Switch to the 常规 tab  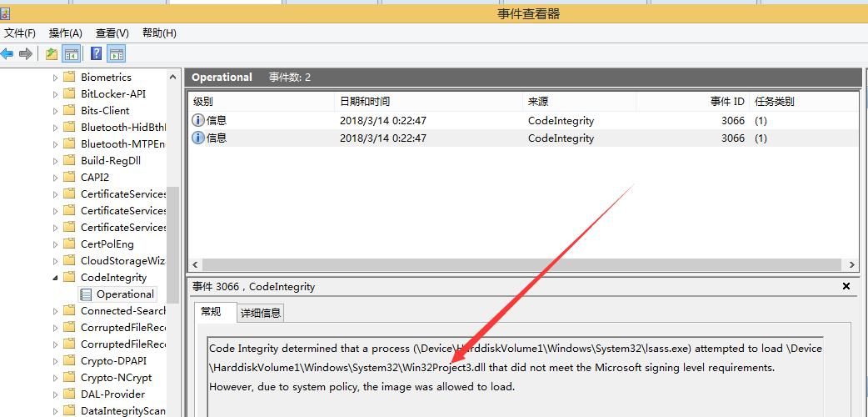point(215,312)
